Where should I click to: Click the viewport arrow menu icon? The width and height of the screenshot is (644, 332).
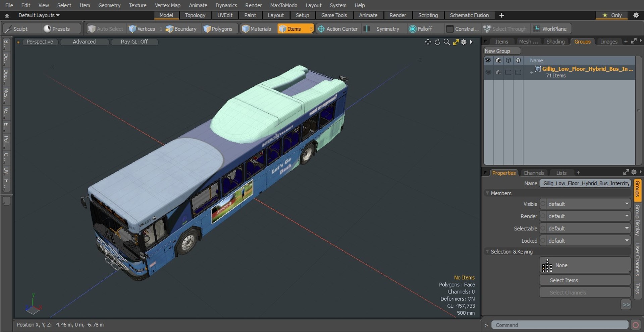pyautogui.click(x=471, y=42)
